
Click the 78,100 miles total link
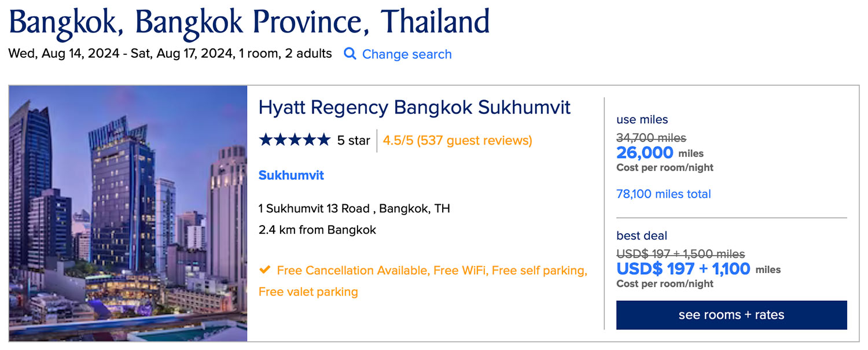coord(663,194)
